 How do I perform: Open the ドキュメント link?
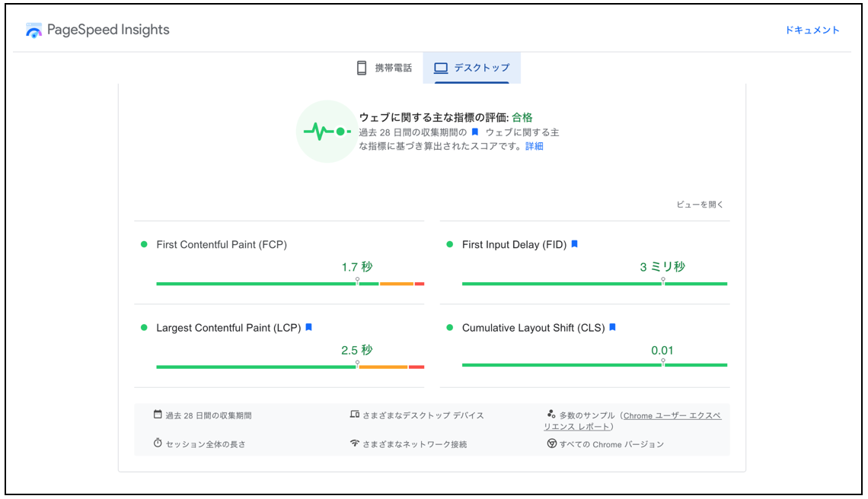click(x=812, y=30)
